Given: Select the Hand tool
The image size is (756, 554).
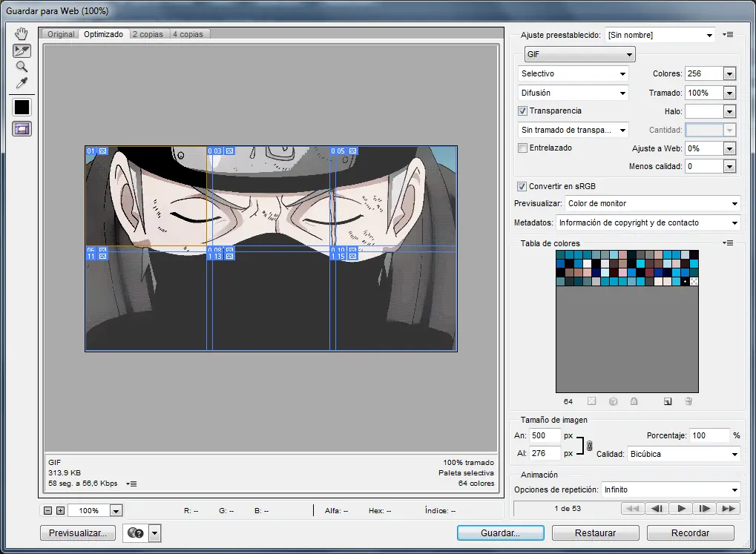Looking at the screenshot, I should 22,34.
